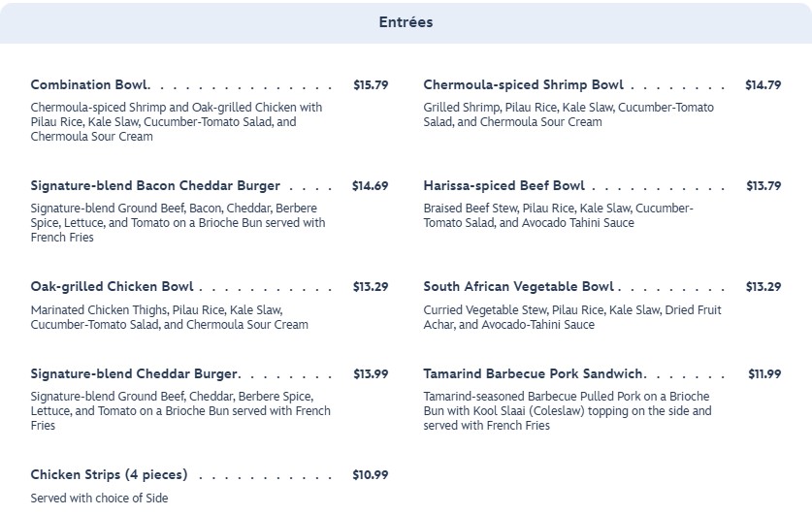The image size is (812, 515).
Task: Select the Harissa-spiced Beef Bowl title
Action: 503,186
